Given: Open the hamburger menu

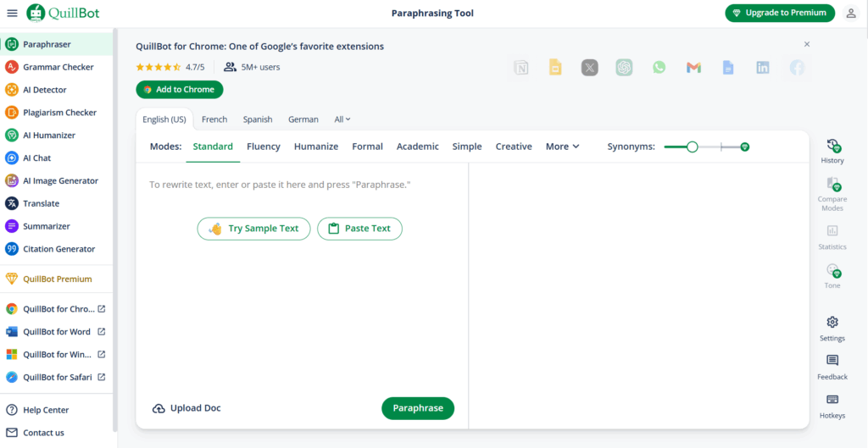Looking at the screenshot, I should pos(12,14).
